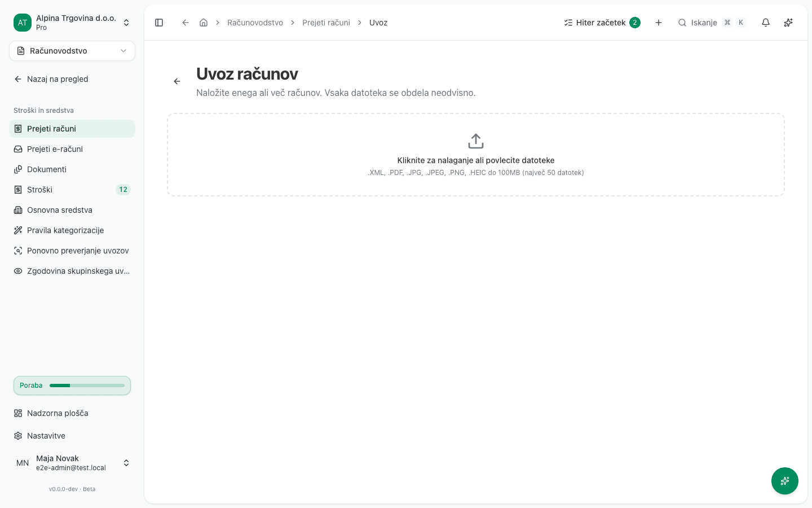Open Zgodovina skupinskega uvoza item
Viewport: 812px width, 508px height.
click(x=72, y=271)
